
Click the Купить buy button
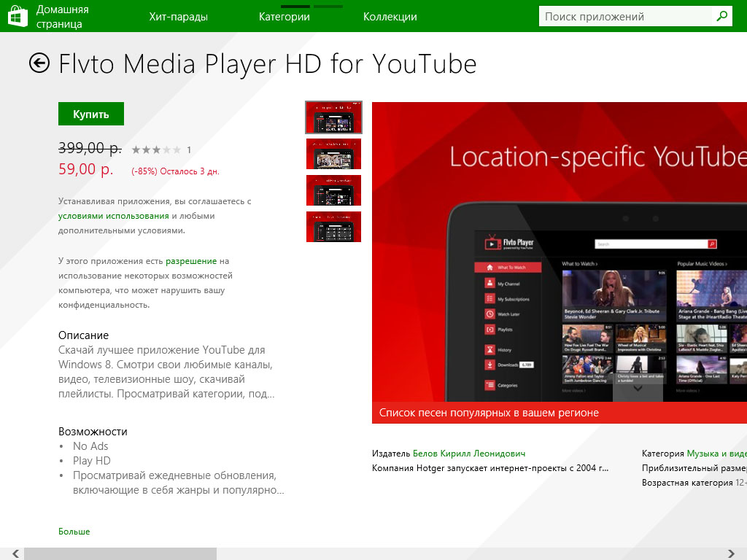pyautogui.click(x=91, y=114)
